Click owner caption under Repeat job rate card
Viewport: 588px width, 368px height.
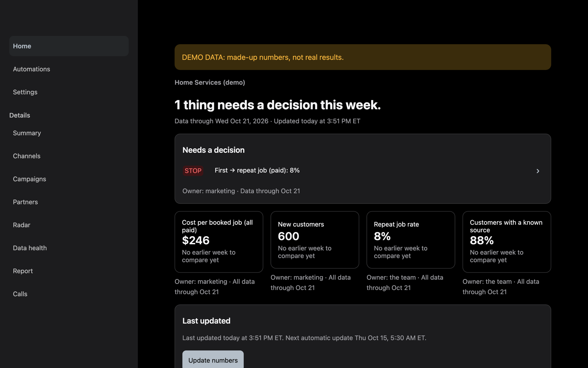tap(405, 283)
